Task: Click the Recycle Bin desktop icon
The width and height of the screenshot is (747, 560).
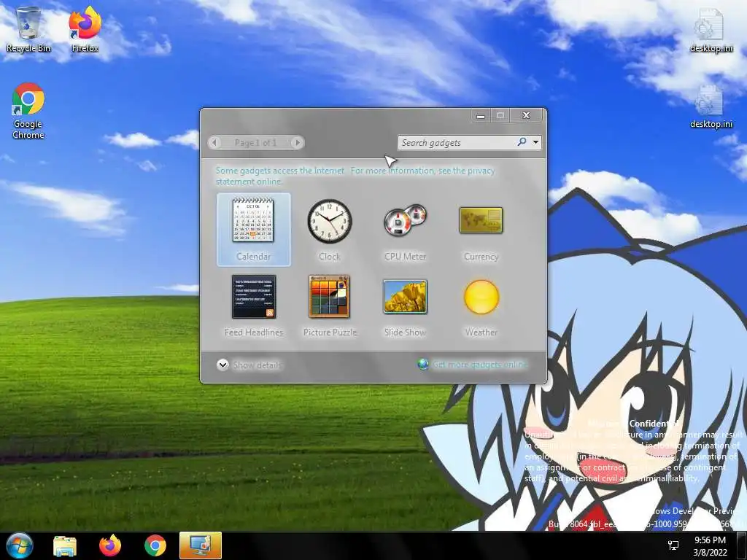Action: [x=28, y=29]
